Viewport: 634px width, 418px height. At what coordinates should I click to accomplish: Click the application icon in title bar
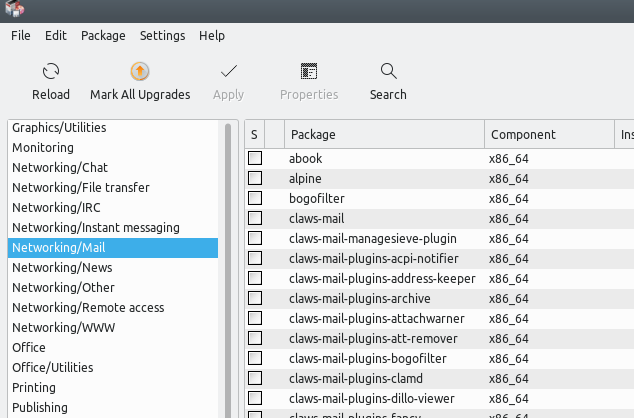15,8
